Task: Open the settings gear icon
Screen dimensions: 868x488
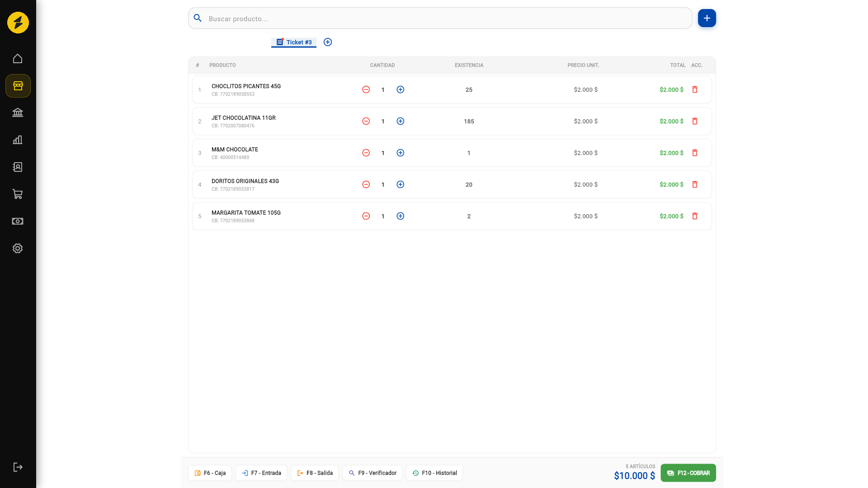Action: 18,249
